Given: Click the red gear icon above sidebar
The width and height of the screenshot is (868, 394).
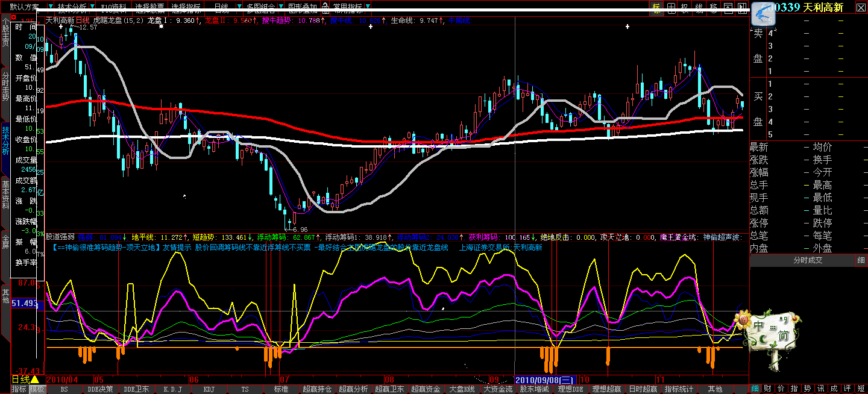Looking at the screenshot, I should pos(13,17).
